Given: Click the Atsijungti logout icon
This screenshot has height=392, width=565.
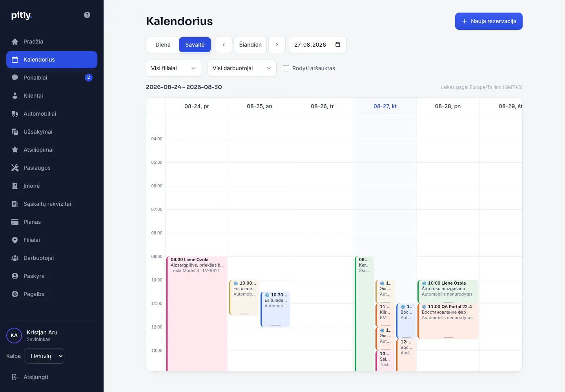Looking at the screenshot, I should pos(15,377).
